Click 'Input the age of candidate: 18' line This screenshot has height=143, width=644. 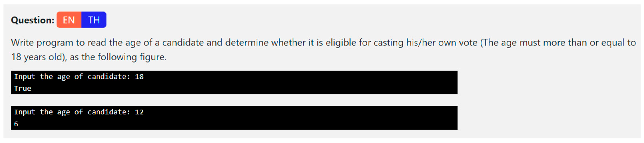(79, 77)
